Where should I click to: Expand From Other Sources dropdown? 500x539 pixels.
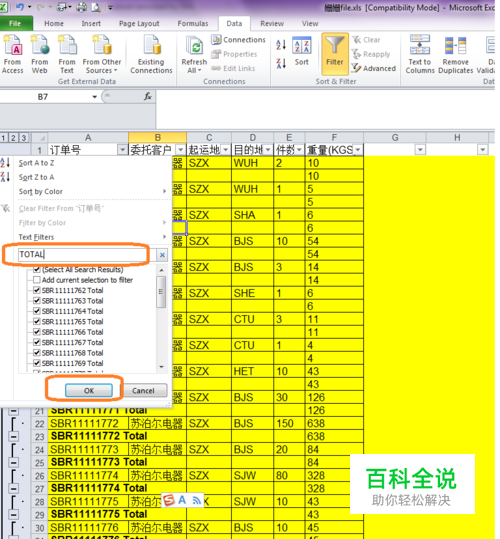pyautogui.click(x=102, y=54)
